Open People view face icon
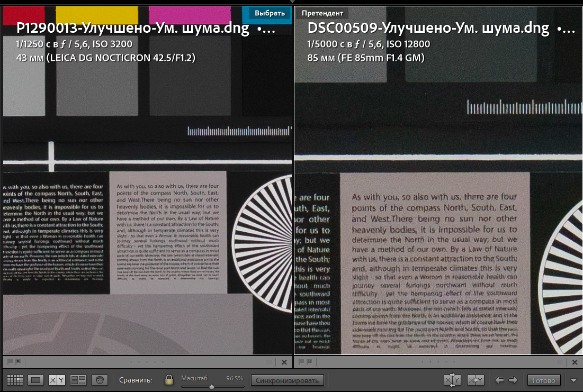This screenshot has width=583, height=392. (x=100, y=380)
